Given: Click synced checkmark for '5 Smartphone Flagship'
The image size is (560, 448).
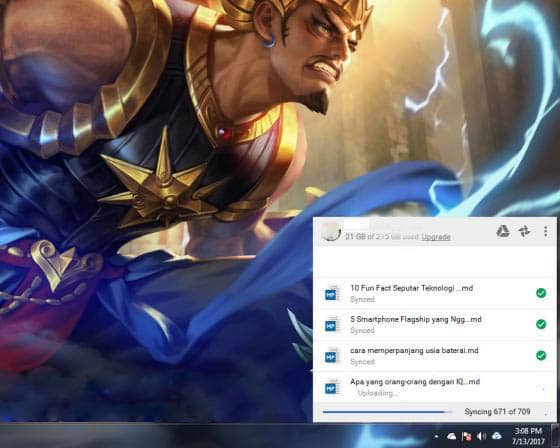Looking at the screenshot, I should (541, 324).
